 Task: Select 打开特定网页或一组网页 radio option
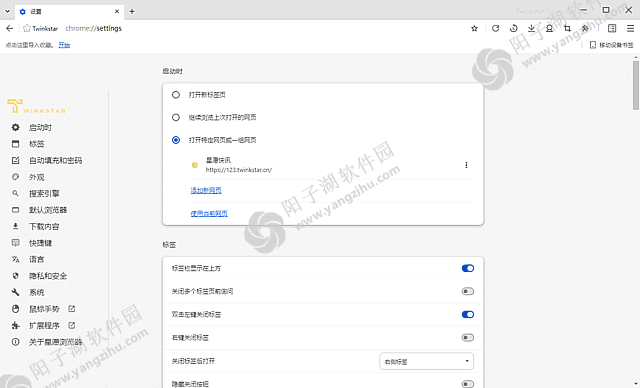click(x=176, y=140)
